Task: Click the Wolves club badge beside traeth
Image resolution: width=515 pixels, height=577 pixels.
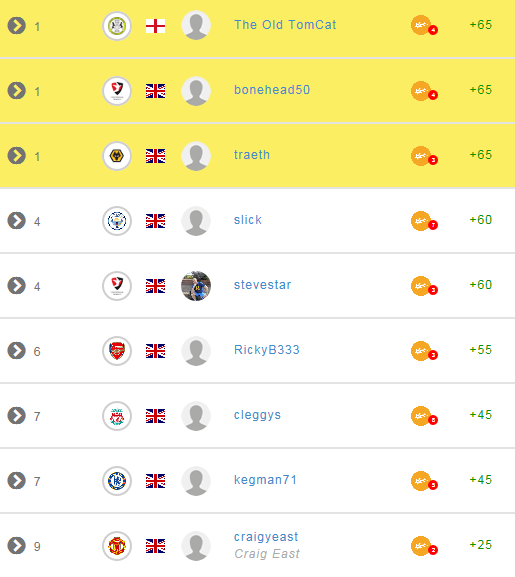Action: coord(117,156)
